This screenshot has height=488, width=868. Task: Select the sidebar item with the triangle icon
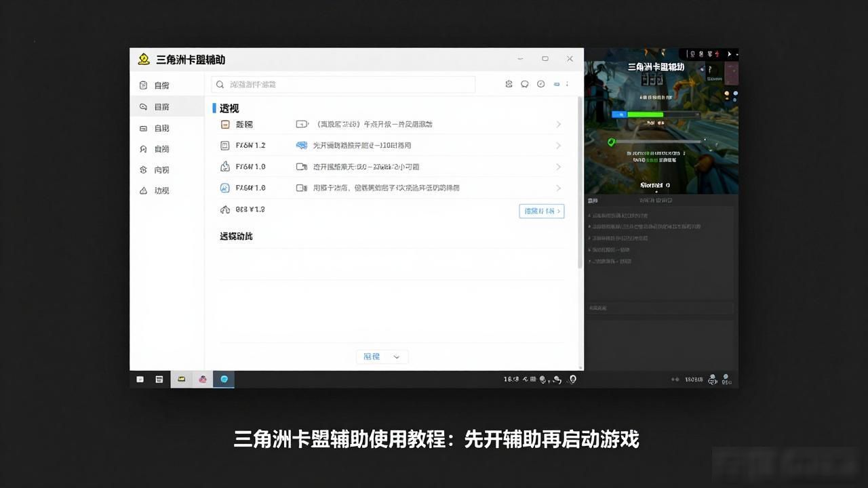(x=167, y=191)
